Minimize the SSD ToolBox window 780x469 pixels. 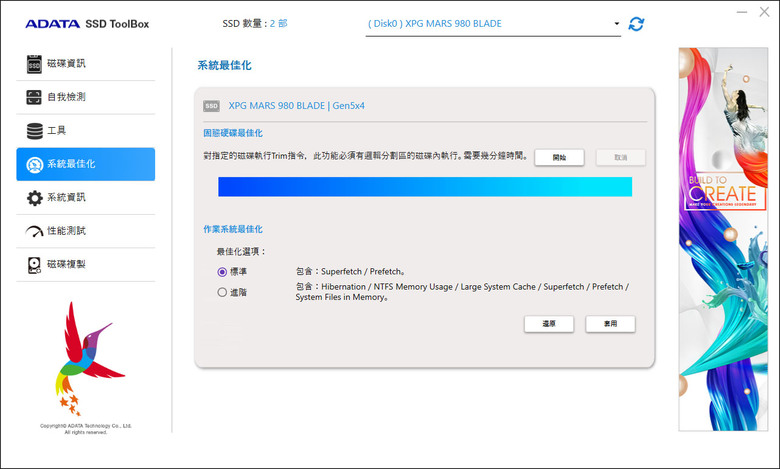(742, 12)
